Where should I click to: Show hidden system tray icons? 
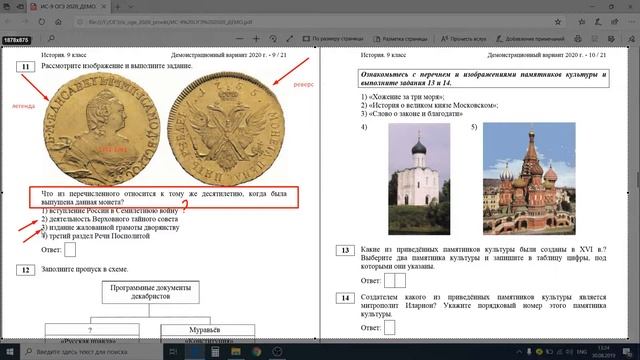(x=519, y=351)
